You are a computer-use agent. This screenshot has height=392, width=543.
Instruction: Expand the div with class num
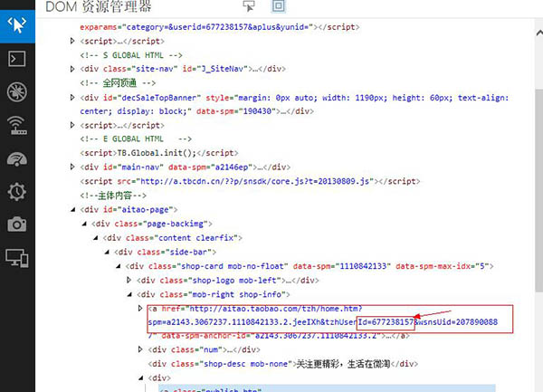coord(140,349)
